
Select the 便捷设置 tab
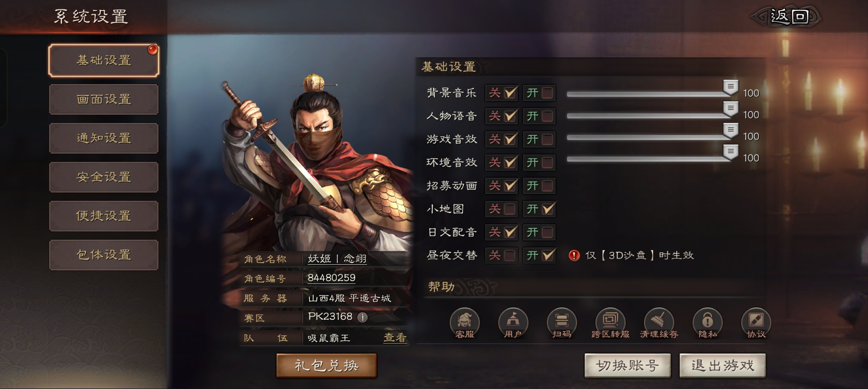[x=104, y=216]
